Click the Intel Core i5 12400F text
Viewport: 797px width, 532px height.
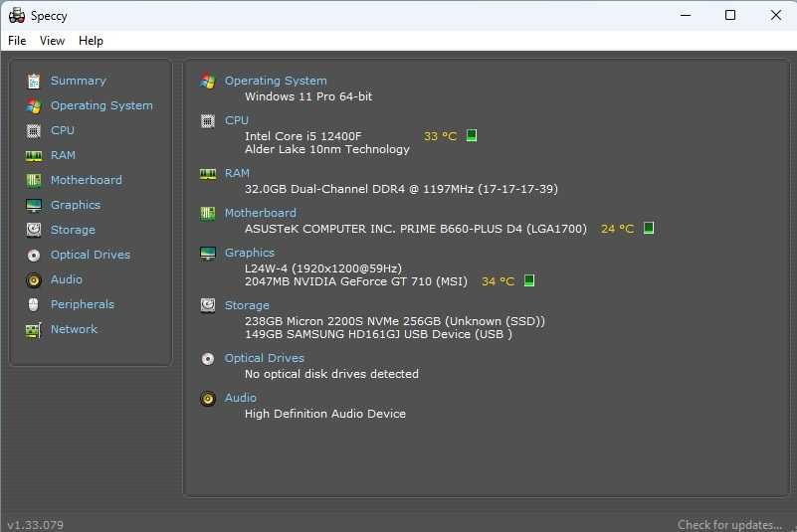[302, 136]
